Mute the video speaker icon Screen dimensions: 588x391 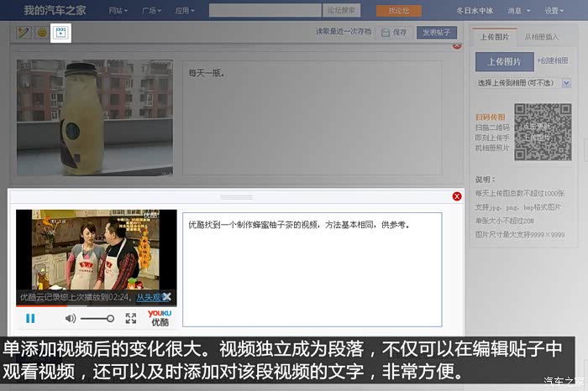click(x=71, y=318)
